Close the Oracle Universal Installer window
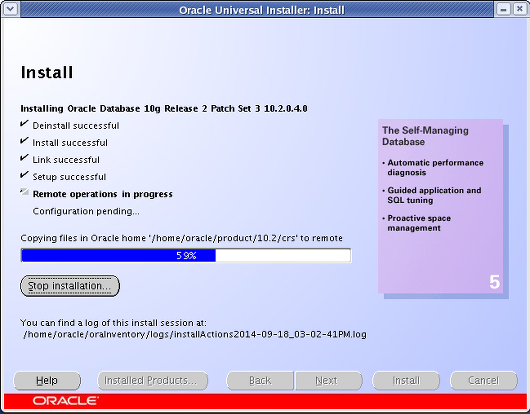Viewport: 530px width, 414px height. 520,9
